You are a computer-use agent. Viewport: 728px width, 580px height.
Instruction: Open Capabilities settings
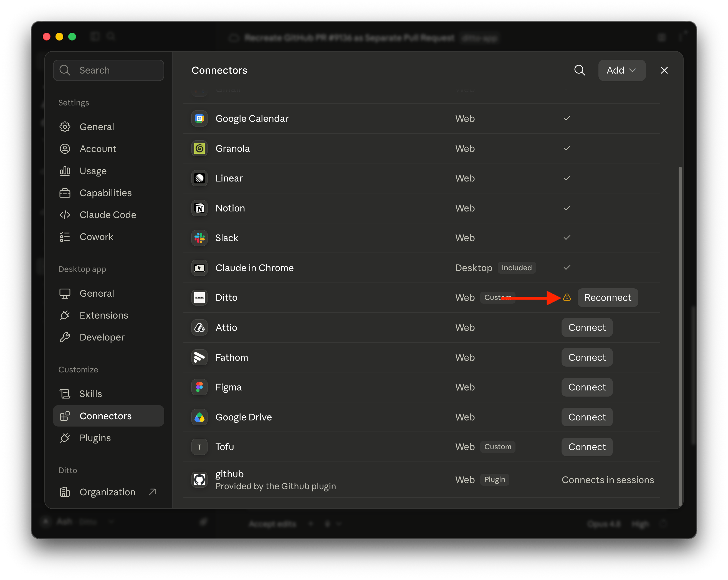108,193
